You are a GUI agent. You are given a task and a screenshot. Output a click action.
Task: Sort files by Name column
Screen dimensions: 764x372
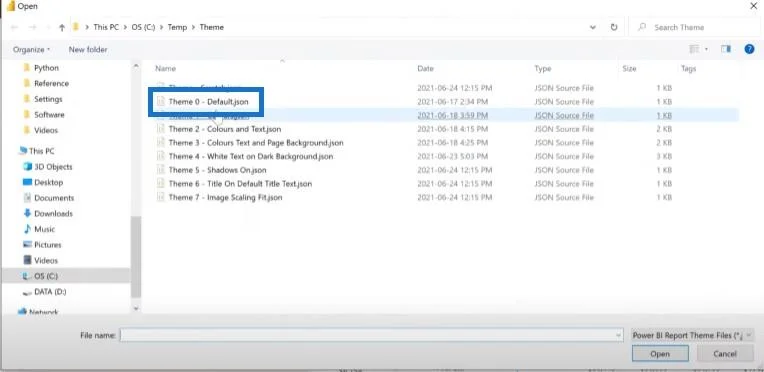point(166,69)
